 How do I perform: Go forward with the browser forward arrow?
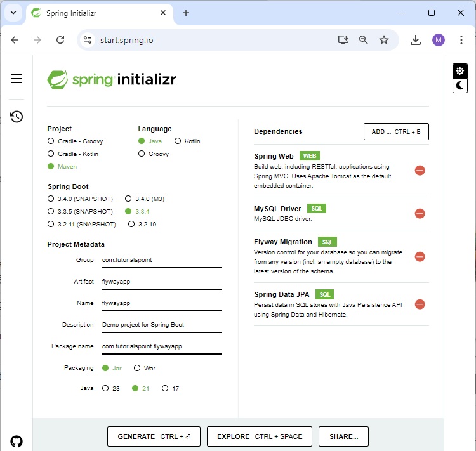pos(37,40)
